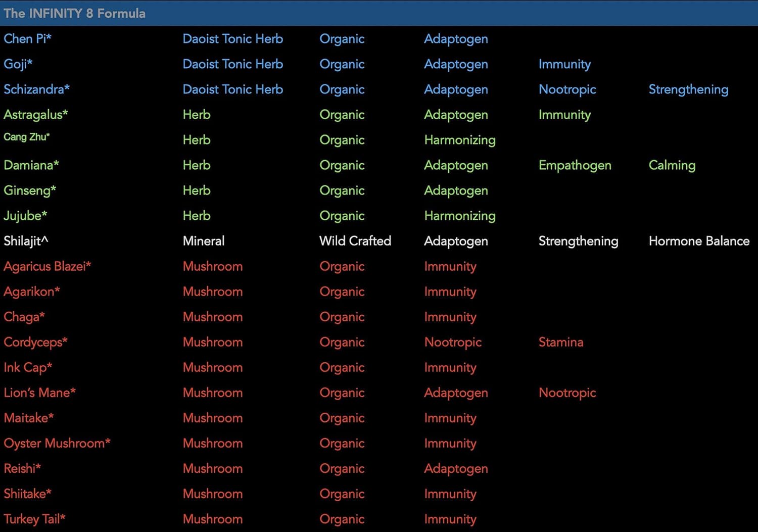The image size is (758, 532).
Task: Select the Agaricus Blazei mushroom name
Action: (x=47, y=266)
